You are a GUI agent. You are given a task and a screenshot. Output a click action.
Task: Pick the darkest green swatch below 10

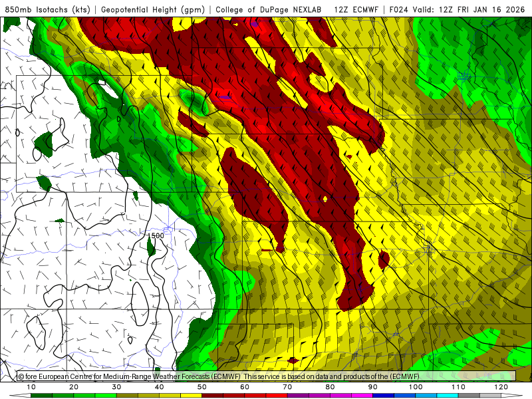tap(41, 396)
